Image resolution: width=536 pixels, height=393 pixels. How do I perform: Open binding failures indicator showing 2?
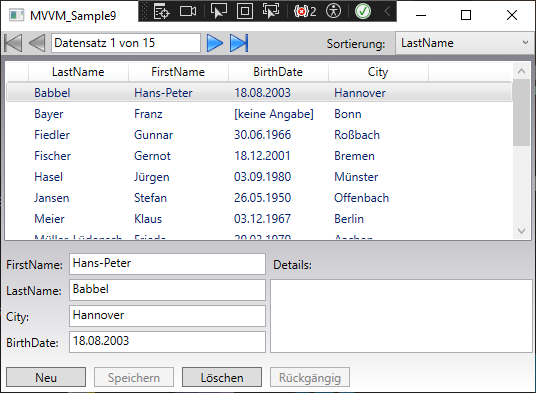[305, 11]
